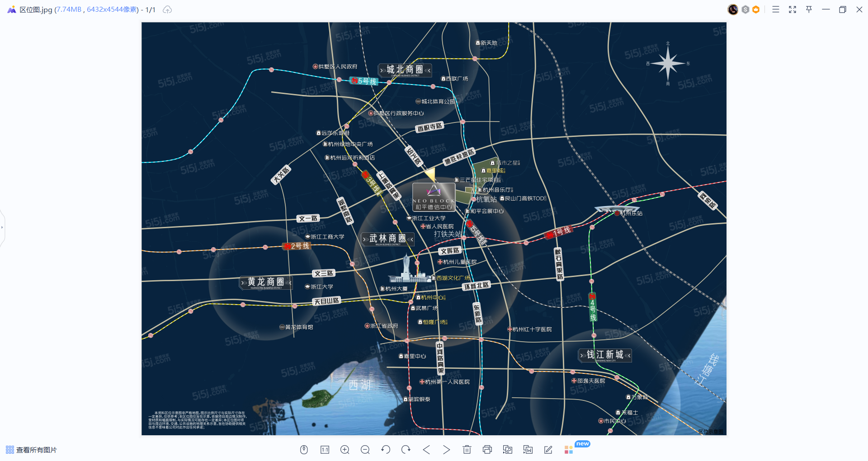View image at 1:1 actual size

(x=324, y=450)
